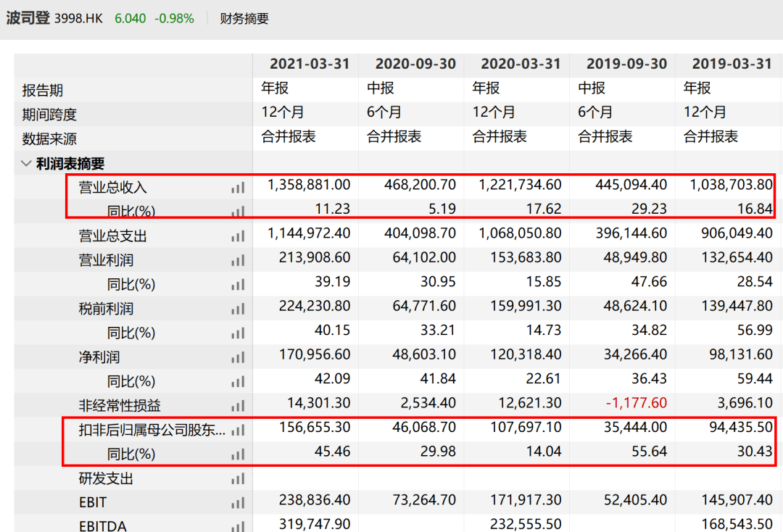Viewport: 783px width, 532px height.
Task: Click the chart icon beside EBIT
Action: (x=237, y=502)
